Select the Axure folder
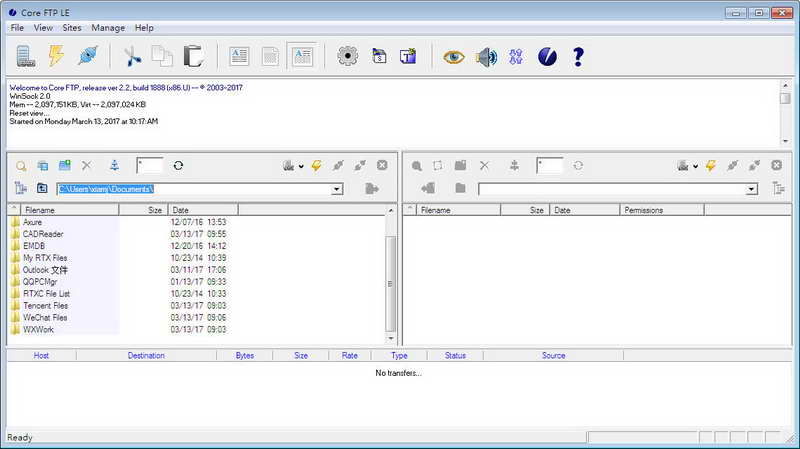 (x=33, y=222)
